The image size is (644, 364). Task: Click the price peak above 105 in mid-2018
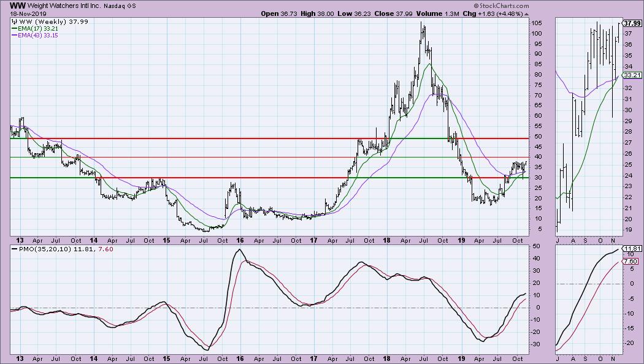pyautogui.click(x=422, y=23)
